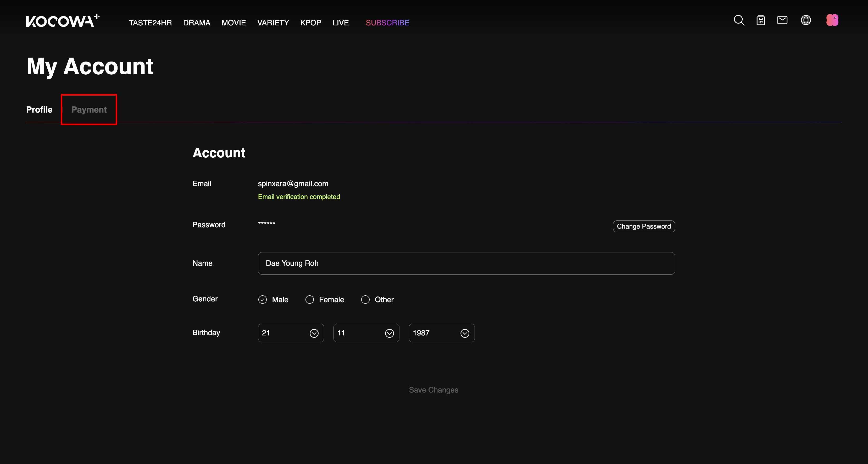Switch to the Payment tab

89,110
